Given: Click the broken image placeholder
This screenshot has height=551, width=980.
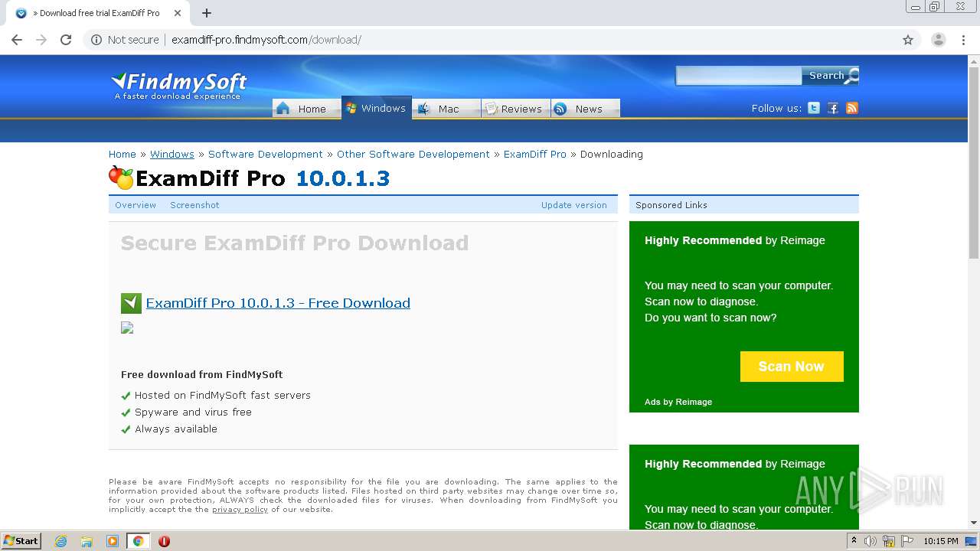Looking at the screenshot, I should (x=127, y=328).
